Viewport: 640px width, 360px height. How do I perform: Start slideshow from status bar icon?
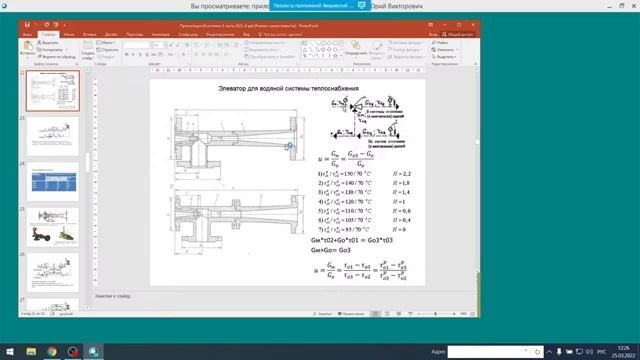(x=410, y=314)
